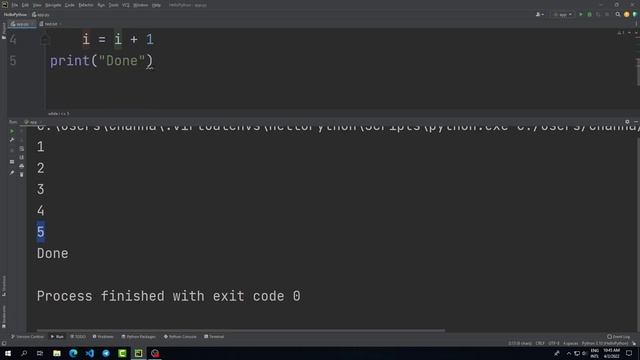Click the Python interpreter status bar entry
This screenshot has width=640, height=360.
coord(605,343)
